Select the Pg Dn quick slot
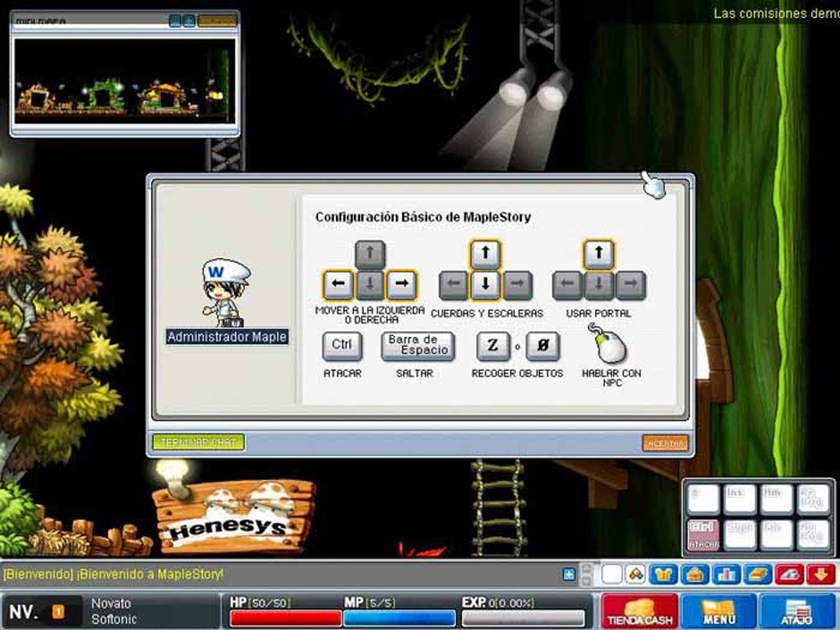The width and height of the screenshot is (840, 630). pyautogui.click(x=813, y=534)
